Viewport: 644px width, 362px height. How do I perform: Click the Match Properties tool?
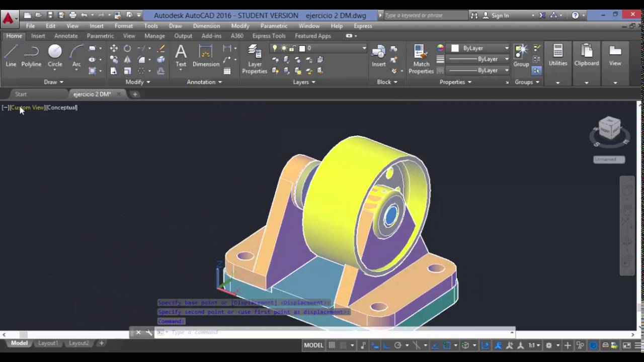[421, 59]
